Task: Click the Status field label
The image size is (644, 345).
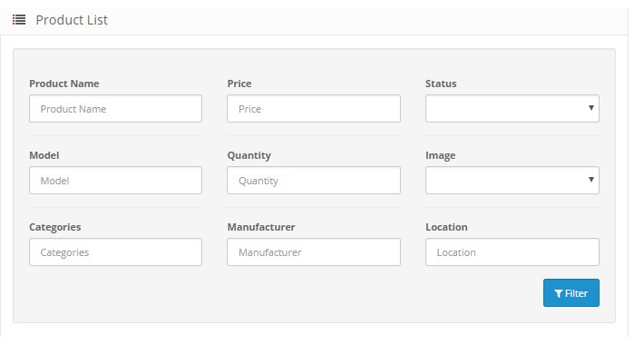Action: pyautogui.click(x=441, y=84)
